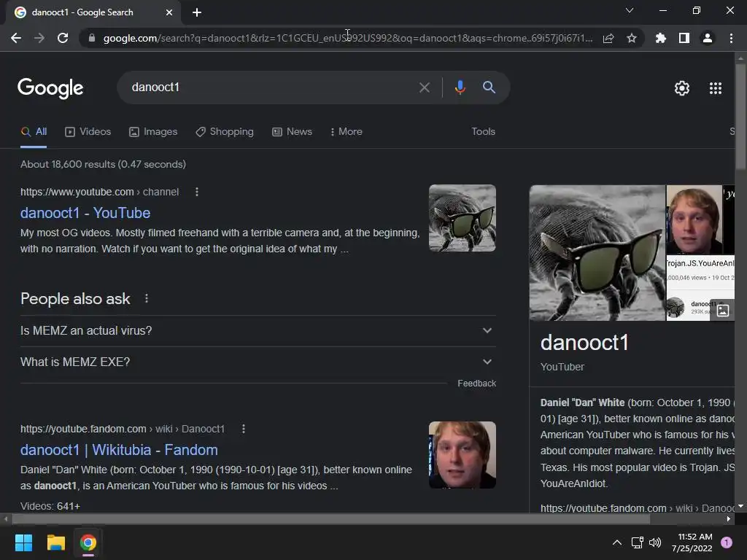Click the vertical page scrollbar thumb
The width and height of the screenshot is (747, 560).
click(x=740, y=116)
